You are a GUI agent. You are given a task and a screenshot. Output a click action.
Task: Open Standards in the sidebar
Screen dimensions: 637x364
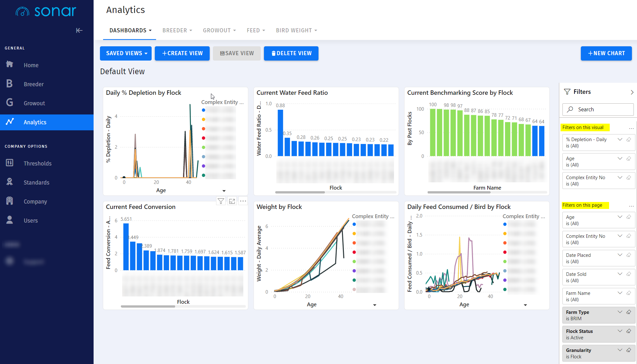(36, 182)
